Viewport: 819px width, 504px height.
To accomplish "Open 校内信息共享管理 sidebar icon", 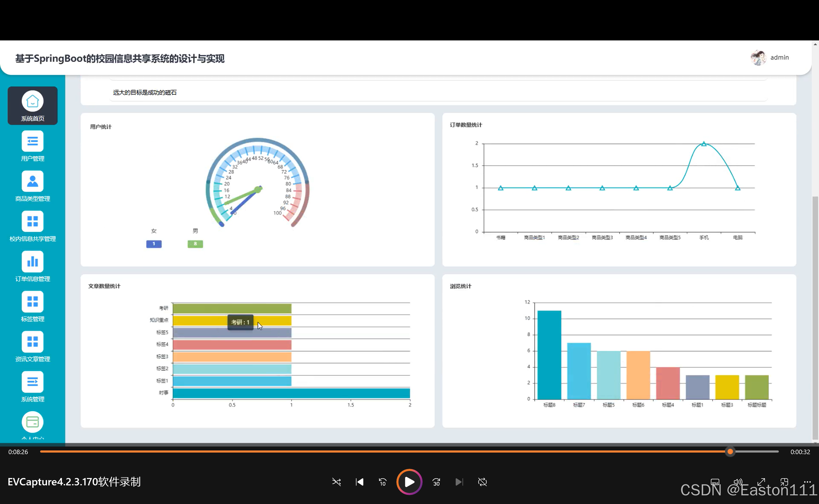I will 32,221.
